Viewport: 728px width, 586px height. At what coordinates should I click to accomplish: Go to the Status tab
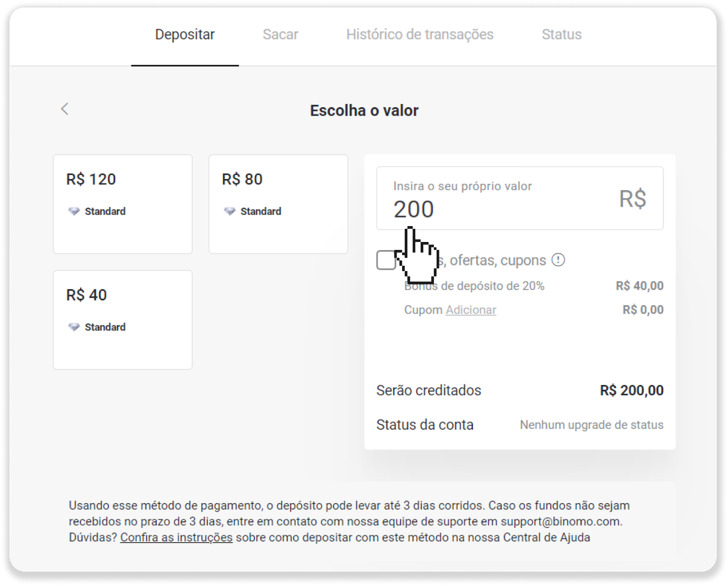(x=561, y=35)
